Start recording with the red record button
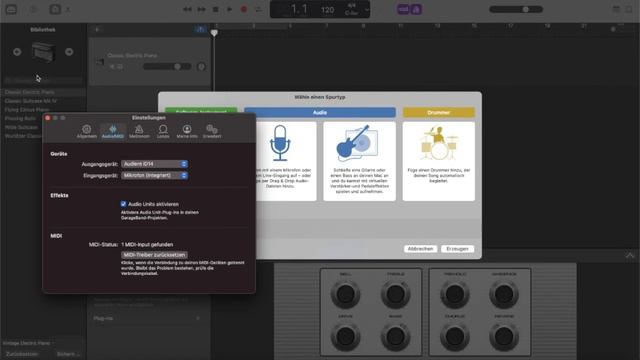This screenshot has width=640, height=360. pyautogui.click(x=244, y=9)
